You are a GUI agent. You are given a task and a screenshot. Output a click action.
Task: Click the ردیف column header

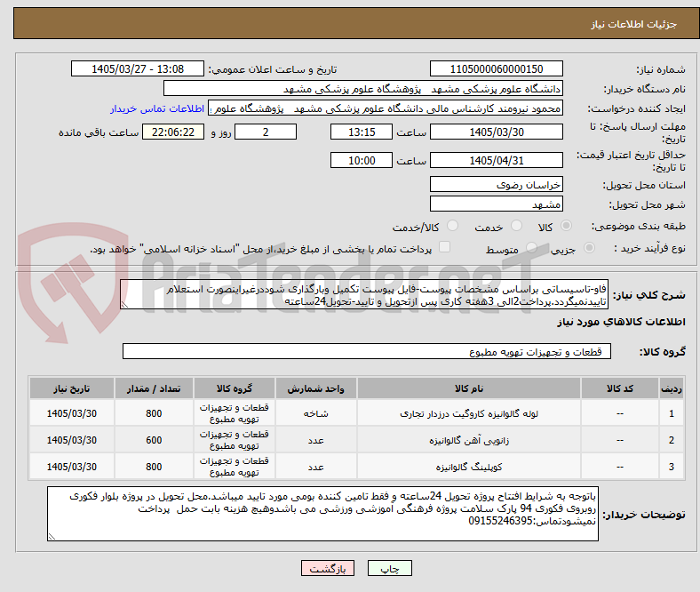tap(671, 388)
